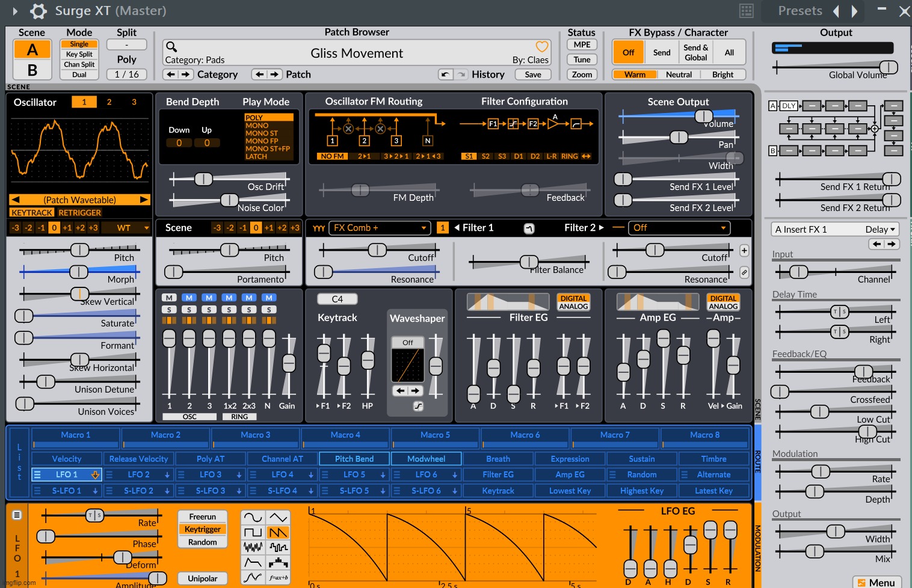Click the next wavetable arrow

[x=144, y=200]
